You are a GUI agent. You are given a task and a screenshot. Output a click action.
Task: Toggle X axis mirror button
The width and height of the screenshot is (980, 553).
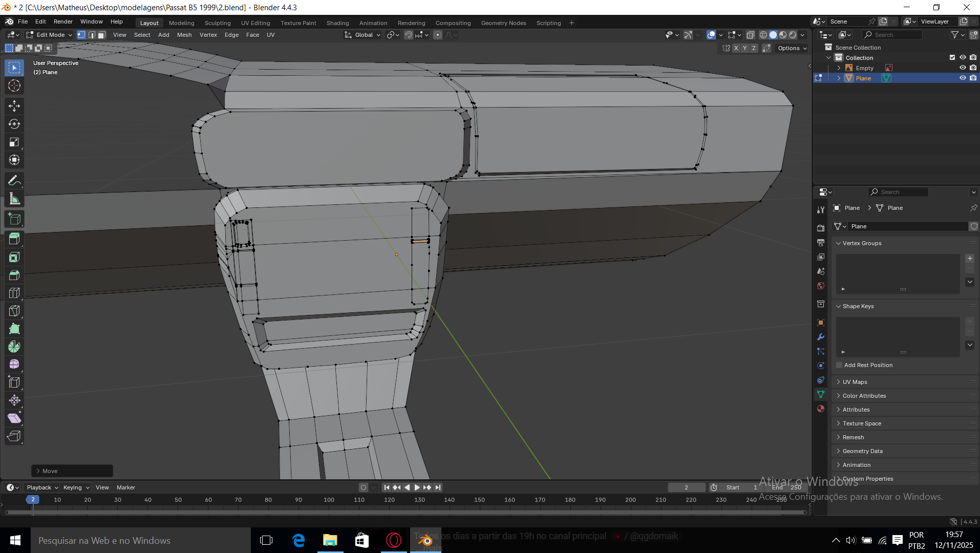[x=736, y=48]
